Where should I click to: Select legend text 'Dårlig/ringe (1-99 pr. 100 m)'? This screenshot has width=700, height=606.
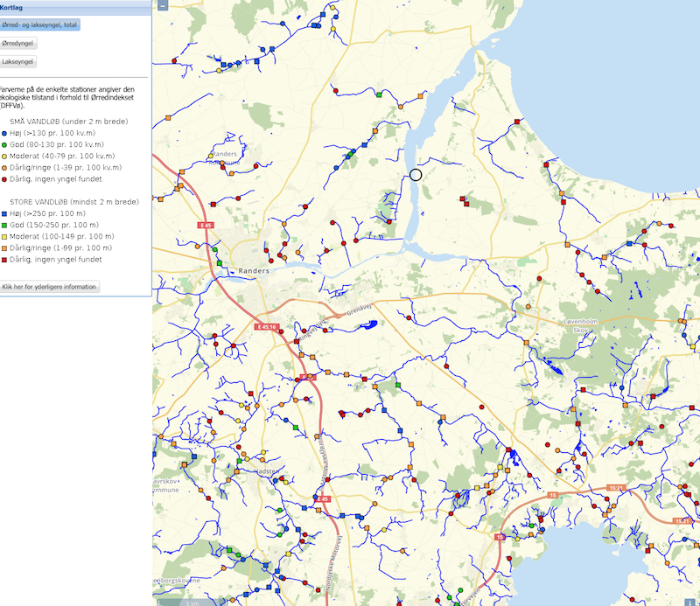(x=60, y=247)
